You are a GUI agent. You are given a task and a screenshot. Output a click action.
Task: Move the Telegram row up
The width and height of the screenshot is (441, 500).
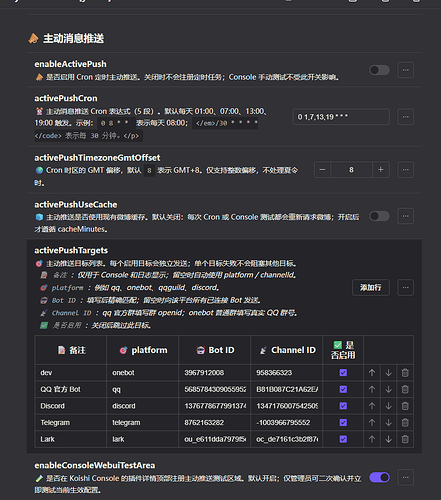tap(372, 423)
